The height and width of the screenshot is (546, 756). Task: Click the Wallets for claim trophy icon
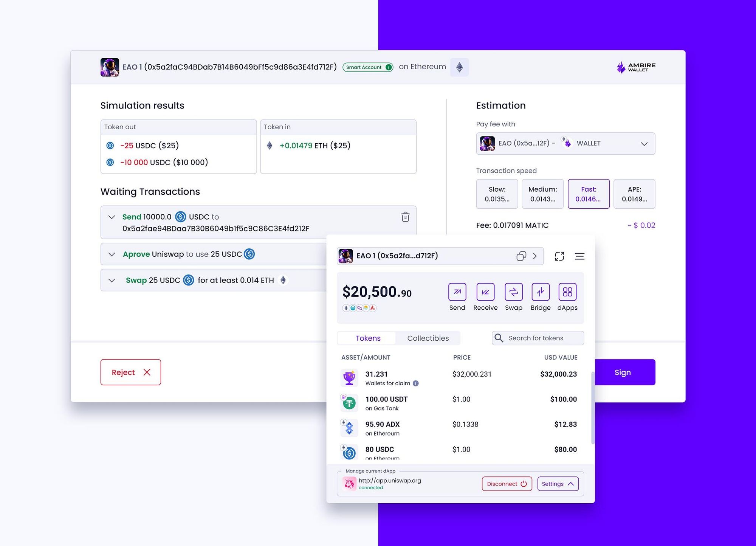pyautogui.click(x=349, y=378)
